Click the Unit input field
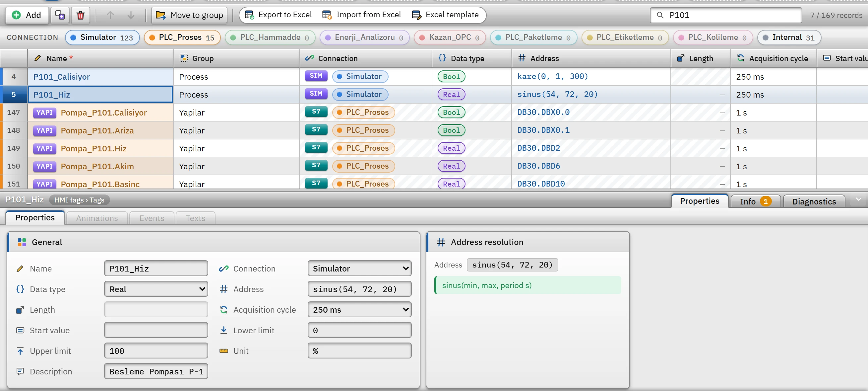The height and width of the screenshot is (391, 868). click(359, 351)
